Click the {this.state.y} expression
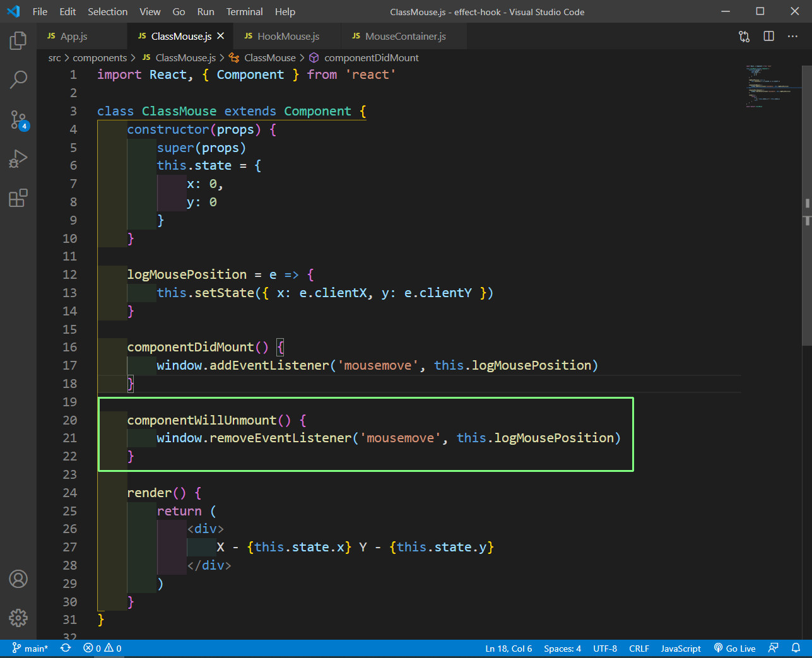Screen dimensions: 812x658 pyautogui.click(x=442, y=547)
